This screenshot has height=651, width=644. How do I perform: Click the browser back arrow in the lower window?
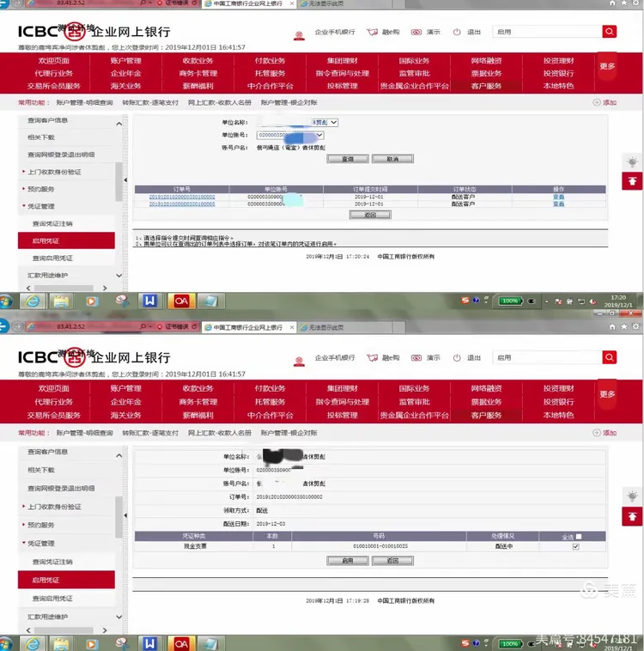(3, 326)
